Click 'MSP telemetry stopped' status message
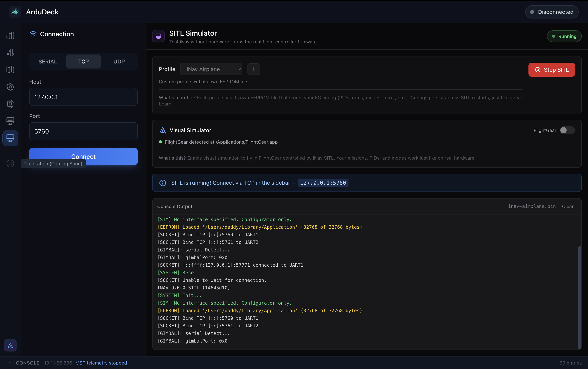 [101, 363]
